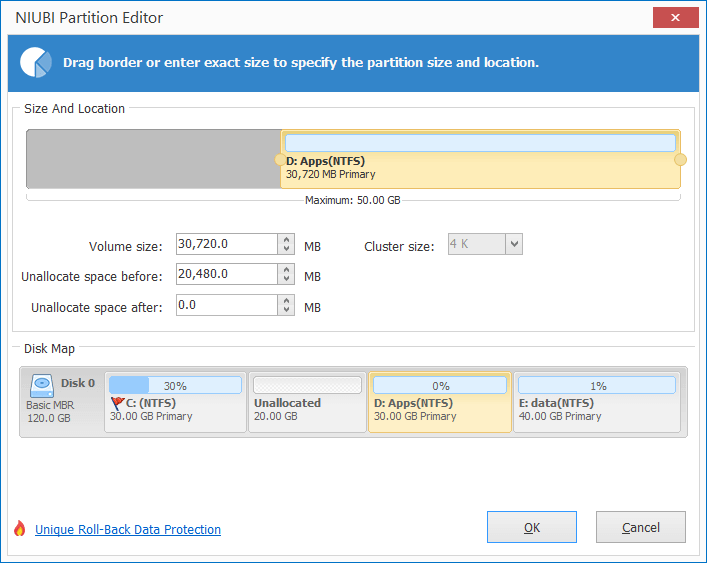Click the gray unallocated area before D: Apps
The width and height of the screenshot is (707, 563).
point(154,159)
